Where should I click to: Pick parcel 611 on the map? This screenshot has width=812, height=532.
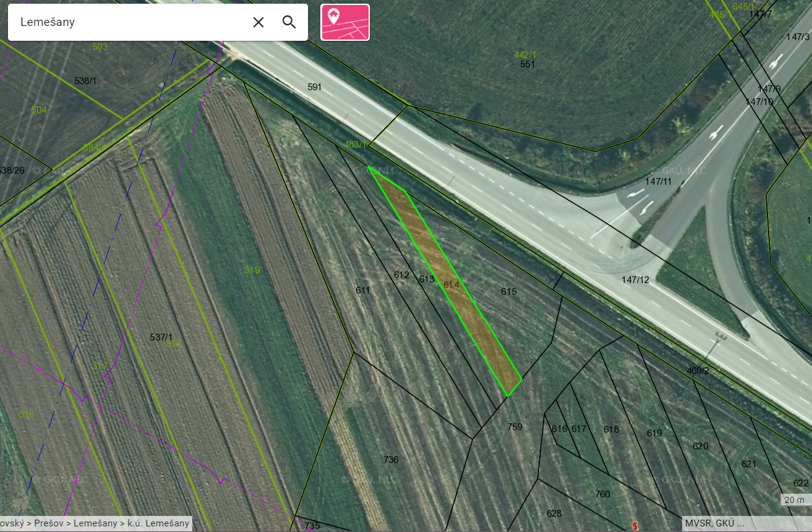(x=362, y=290)
